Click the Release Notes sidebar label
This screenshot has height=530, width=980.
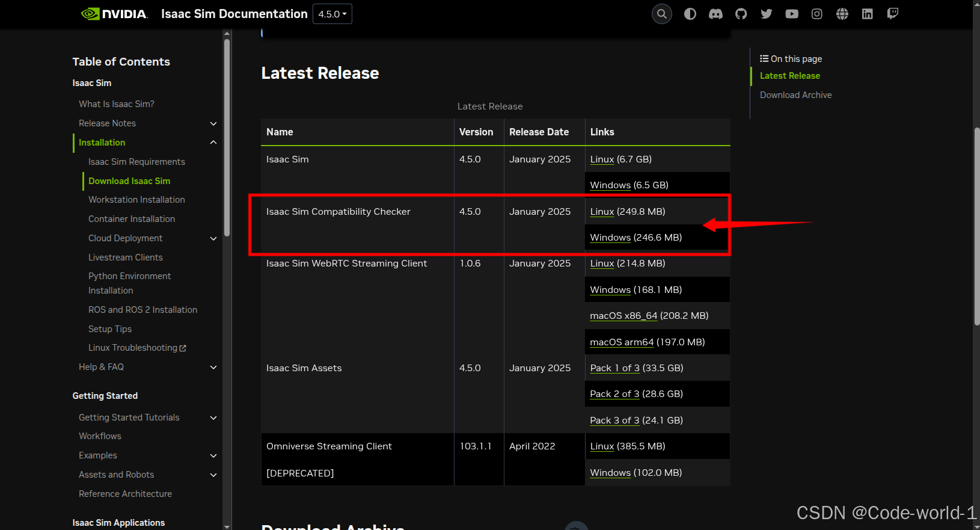(107, 123)
